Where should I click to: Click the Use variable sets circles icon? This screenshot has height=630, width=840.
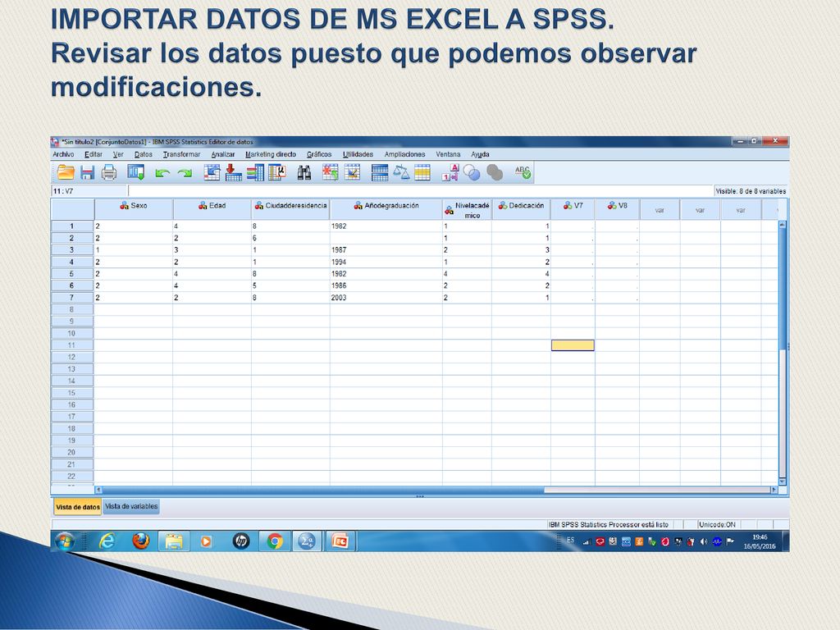click(x=472, y=172)
